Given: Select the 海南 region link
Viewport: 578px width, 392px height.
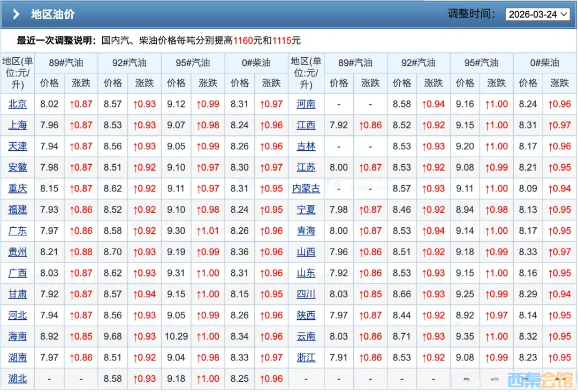Looking at the screenshot, I should point(18,336).
